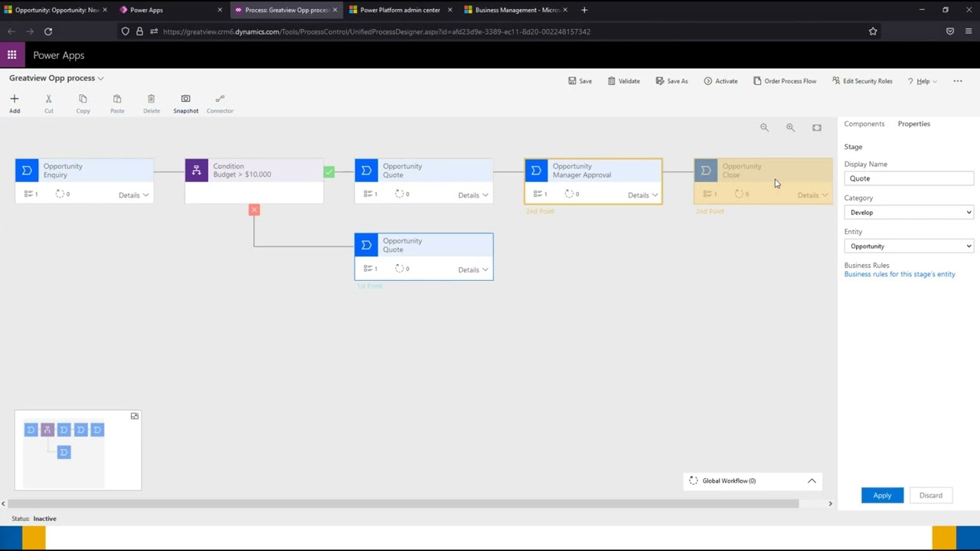Take a Snapshot with camera icon
This screenshot has width=980, height=551.
pos(185,99)
